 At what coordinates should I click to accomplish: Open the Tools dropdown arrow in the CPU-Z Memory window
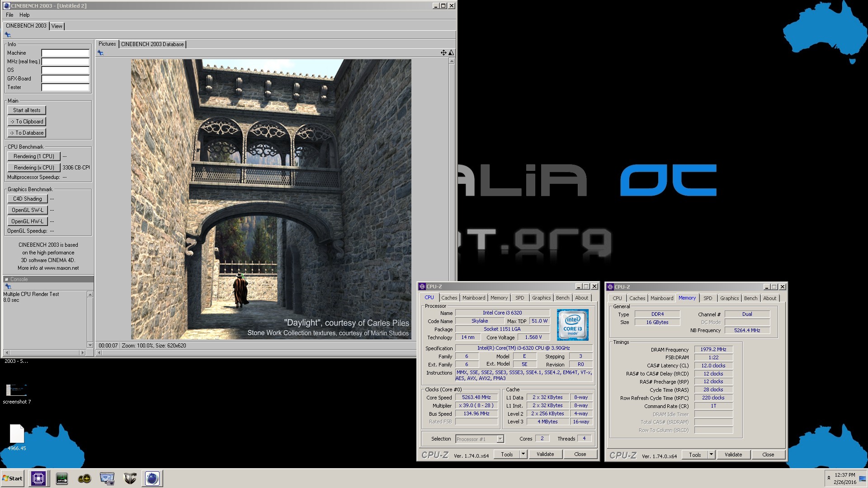point(712,455)
